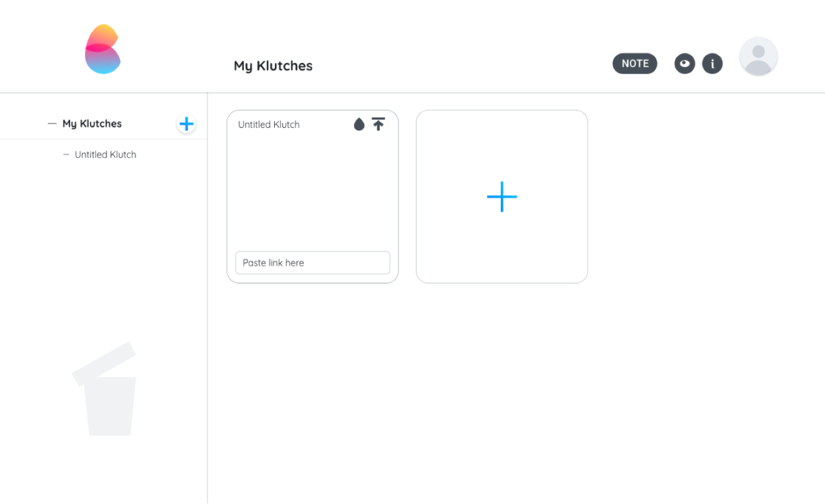Click the Untitled Klutch card title

pos(269,125)
